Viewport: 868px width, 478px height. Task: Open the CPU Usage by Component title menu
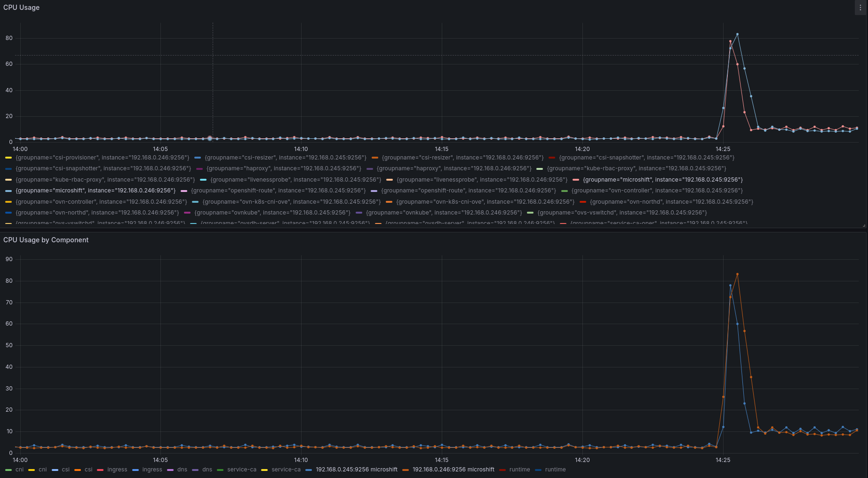[46, 240]
